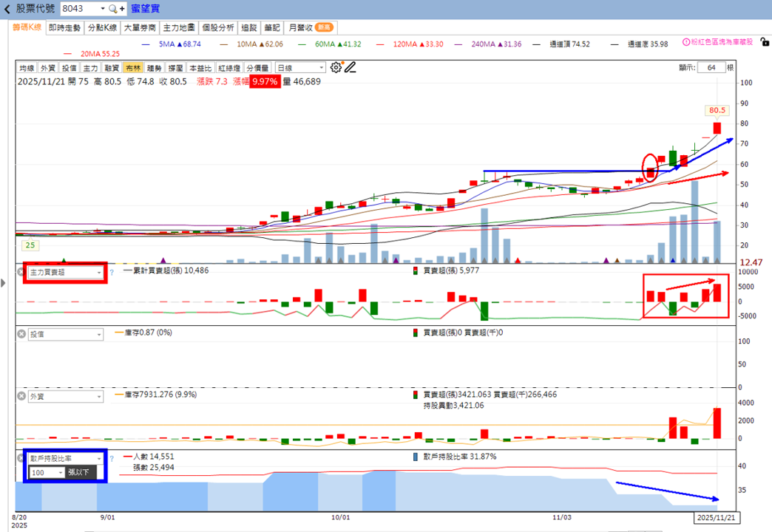
Task: Open the 日線 period dropdown
Action: pyautogui.click(x=300, y=68)
